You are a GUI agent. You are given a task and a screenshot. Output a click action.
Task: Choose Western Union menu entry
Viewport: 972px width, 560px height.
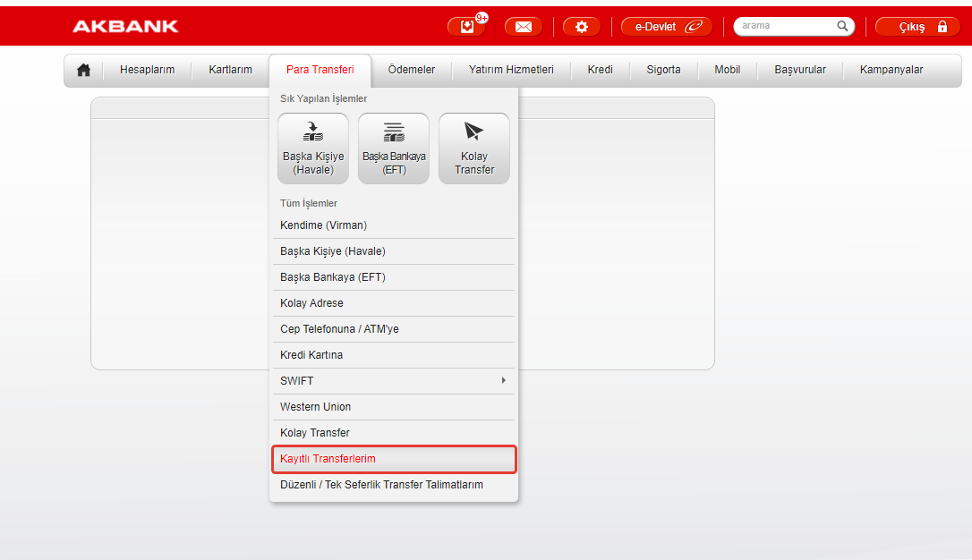click(x=394, y=407)
